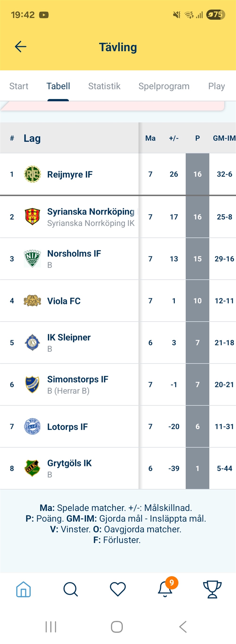The image size is (236, 644).
Task: Tap the Norsholms IF club logo
Action: (x=32, y=259)
